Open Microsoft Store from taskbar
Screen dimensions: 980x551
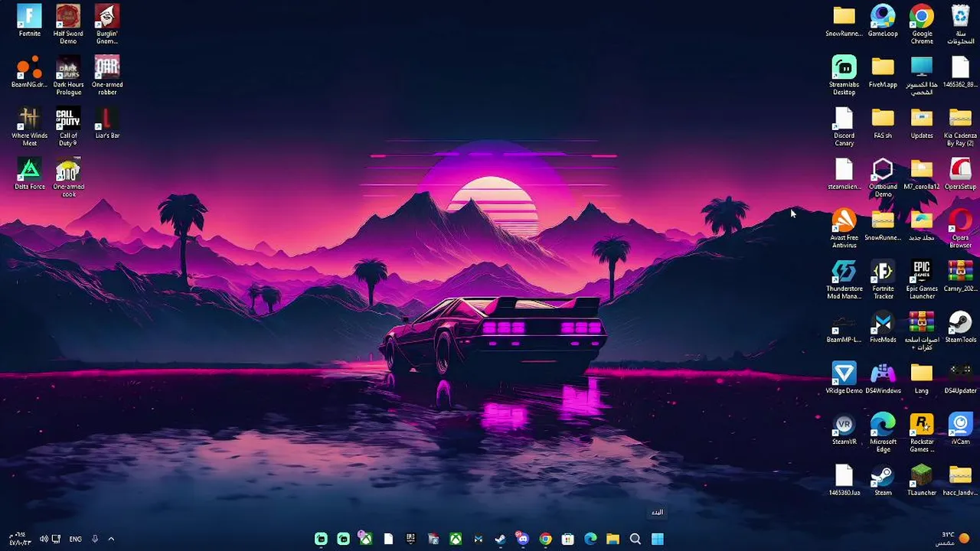pos(568,539)
